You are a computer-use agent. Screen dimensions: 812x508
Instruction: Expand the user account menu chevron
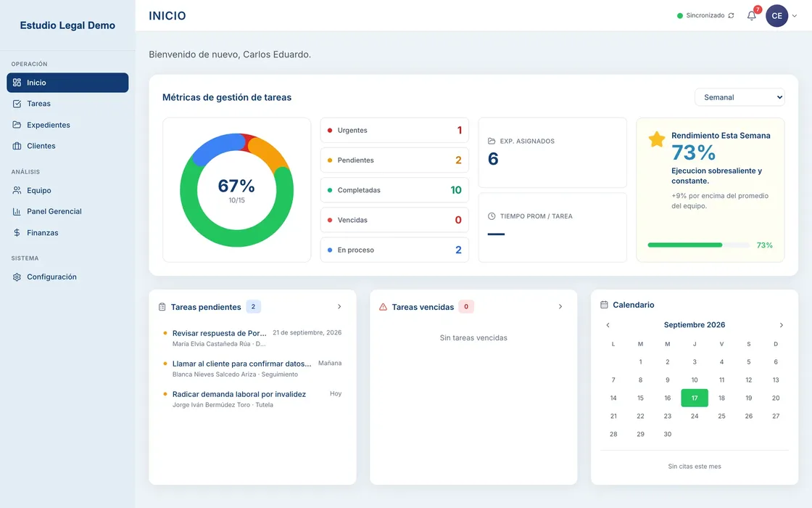tap(795, 15)
